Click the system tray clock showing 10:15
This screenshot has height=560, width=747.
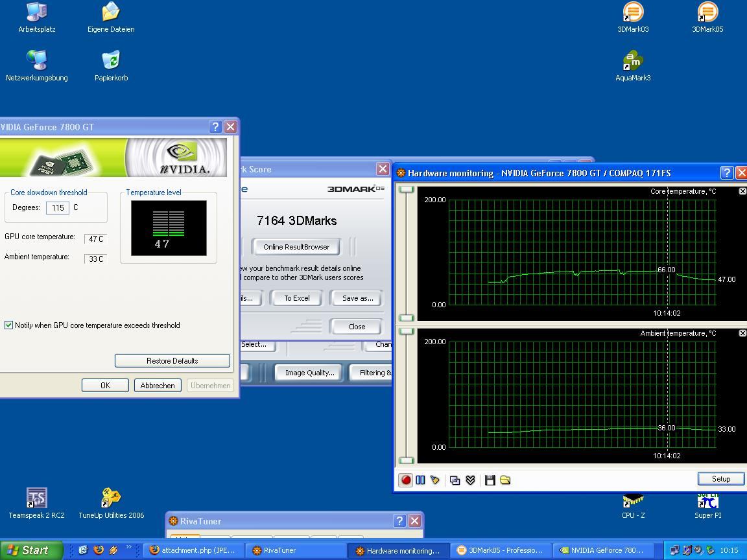(729, 550)
